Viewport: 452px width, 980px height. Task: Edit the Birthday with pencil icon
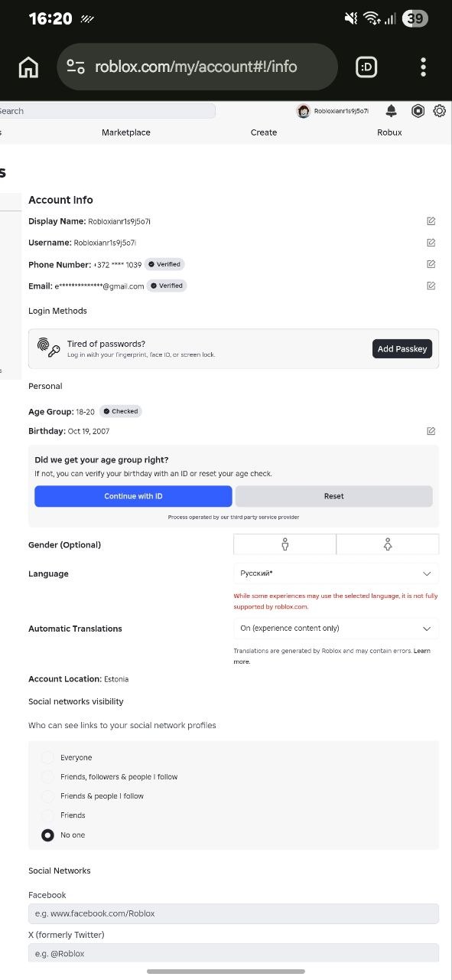tap(431, 431)
